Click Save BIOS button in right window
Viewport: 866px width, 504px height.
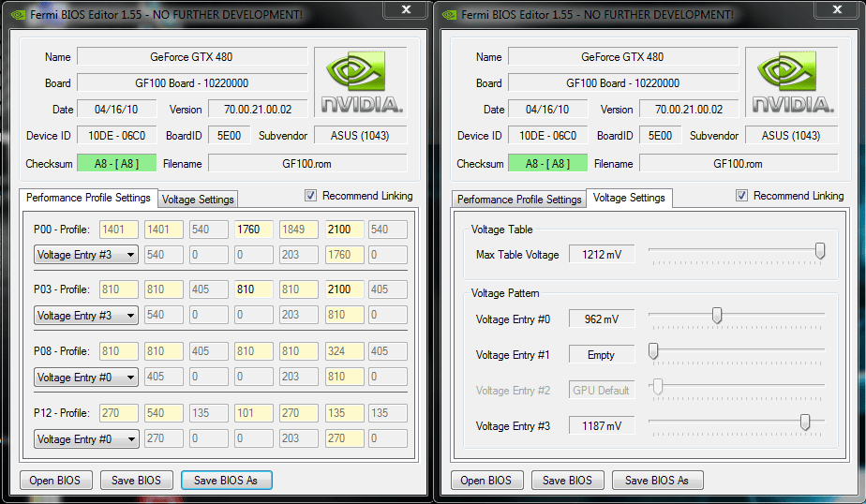[x=567, y=481]
